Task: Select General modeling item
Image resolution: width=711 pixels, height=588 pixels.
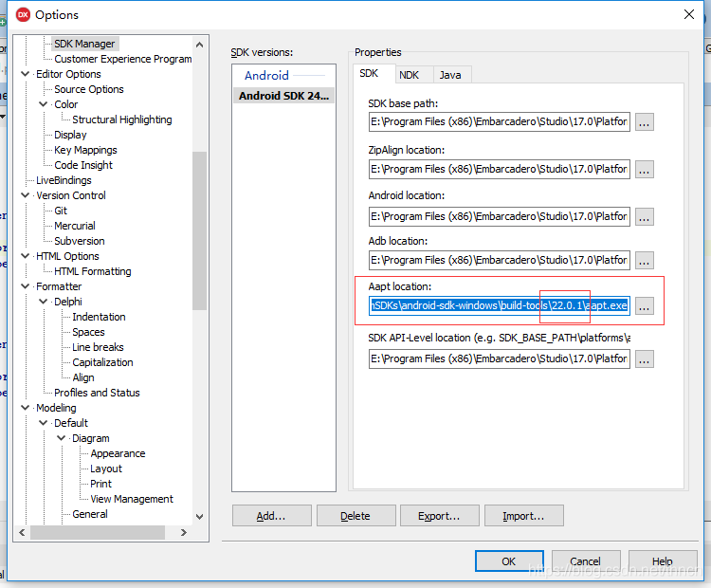Action: pos(90,514)
